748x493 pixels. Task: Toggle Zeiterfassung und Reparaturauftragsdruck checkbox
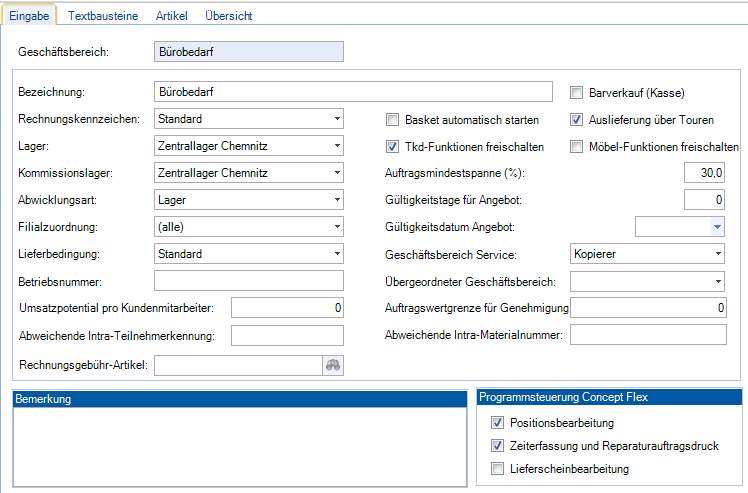point(498,446)
